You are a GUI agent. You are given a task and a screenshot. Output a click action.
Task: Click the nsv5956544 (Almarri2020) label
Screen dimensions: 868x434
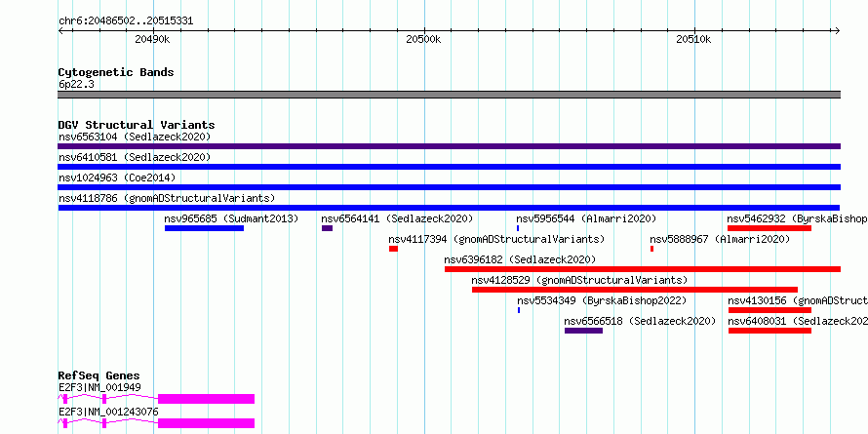(586, 218)
